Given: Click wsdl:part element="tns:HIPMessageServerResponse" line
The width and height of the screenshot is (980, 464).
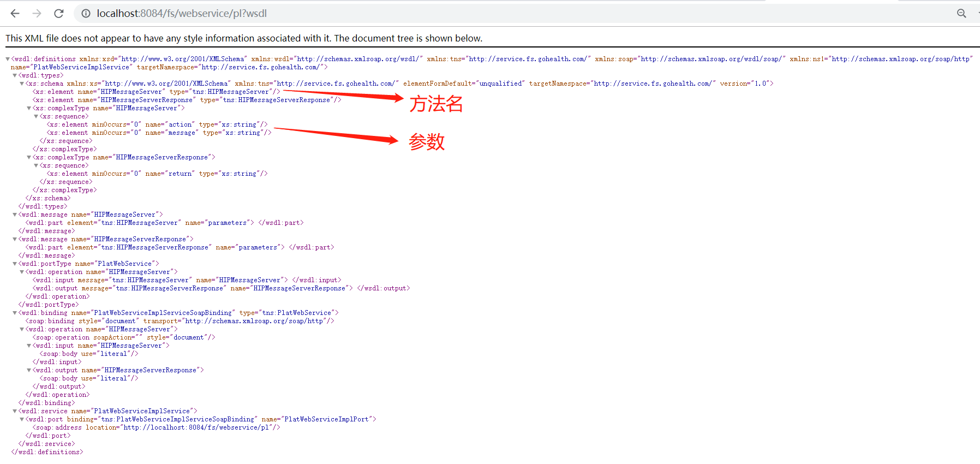Looking at the screenshot, I should tap(180, 247).
